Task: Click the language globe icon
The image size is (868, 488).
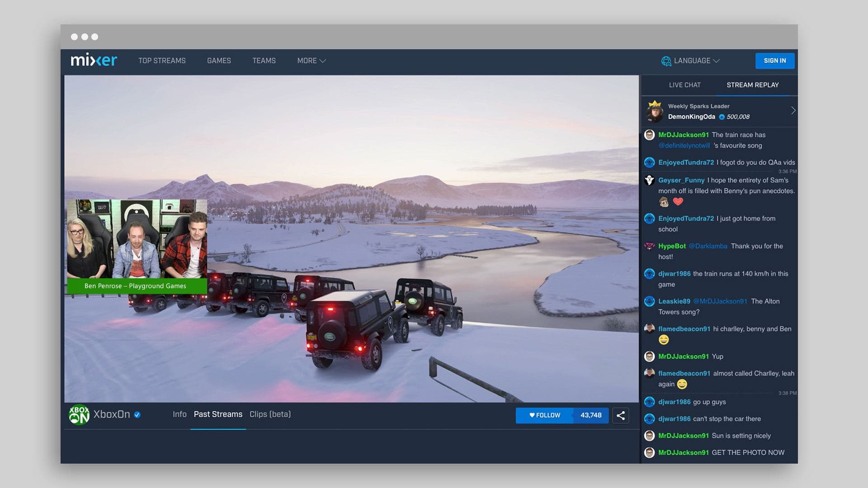Action: click(x=666, y=61)
